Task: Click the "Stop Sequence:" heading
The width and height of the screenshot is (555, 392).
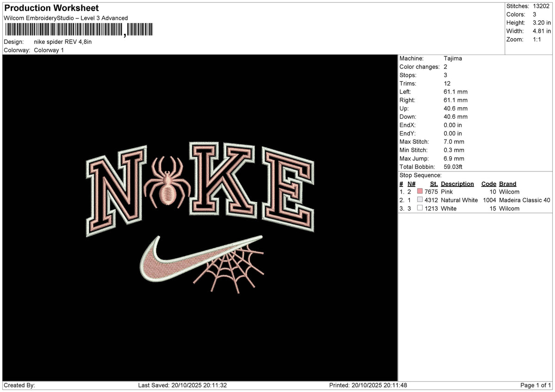Action: click(420, 175)
